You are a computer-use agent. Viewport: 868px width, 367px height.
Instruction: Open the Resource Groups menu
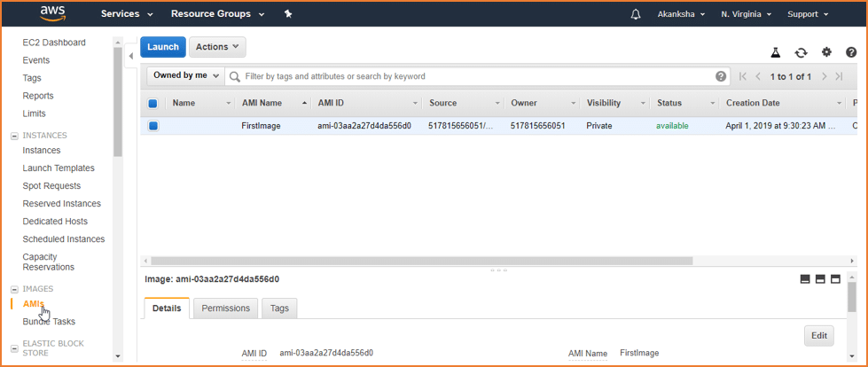tap(217, 14)
